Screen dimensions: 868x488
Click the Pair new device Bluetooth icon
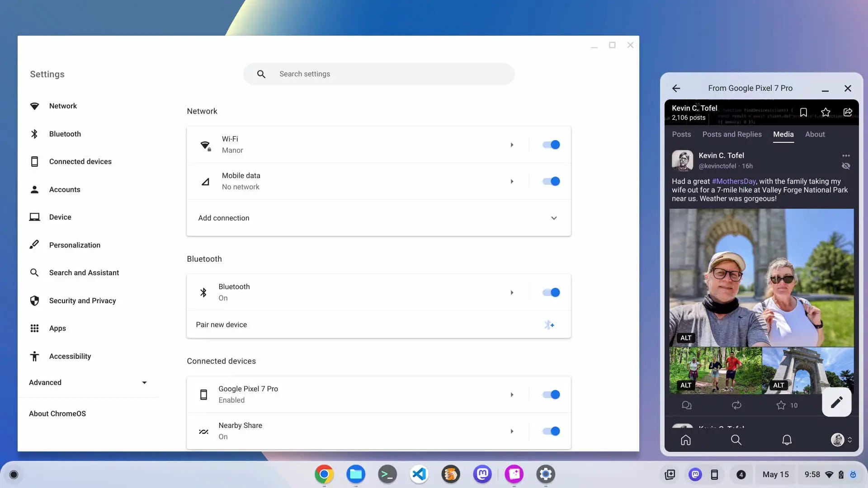[549, 325]
